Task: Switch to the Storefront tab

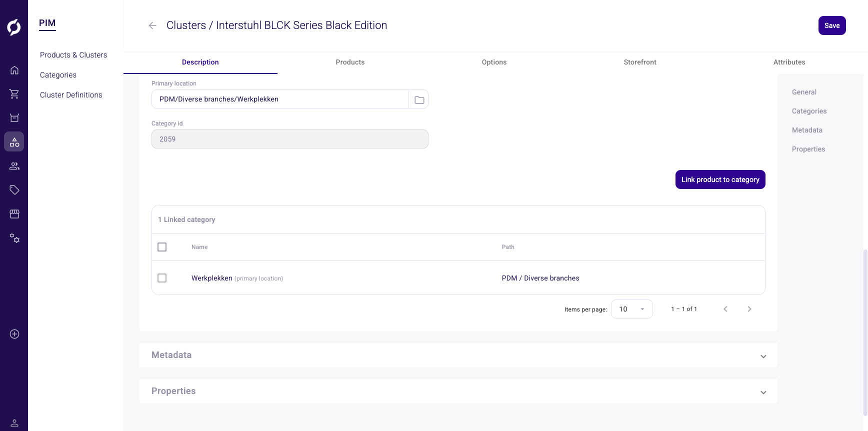Action: tap(640, 62)
